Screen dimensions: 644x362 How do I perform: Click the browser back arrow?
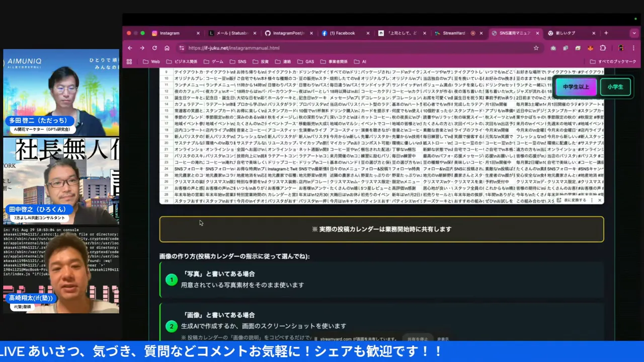[130, 48]
